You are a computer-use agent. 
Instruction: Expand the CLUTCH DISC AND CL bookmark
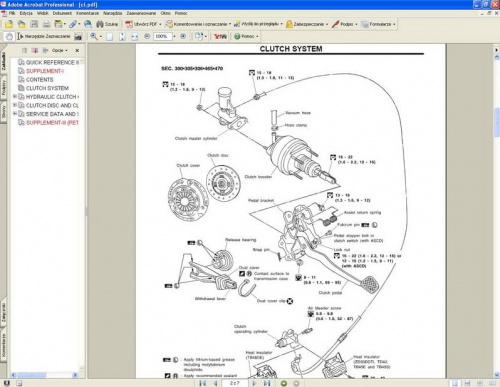[15, 105]
